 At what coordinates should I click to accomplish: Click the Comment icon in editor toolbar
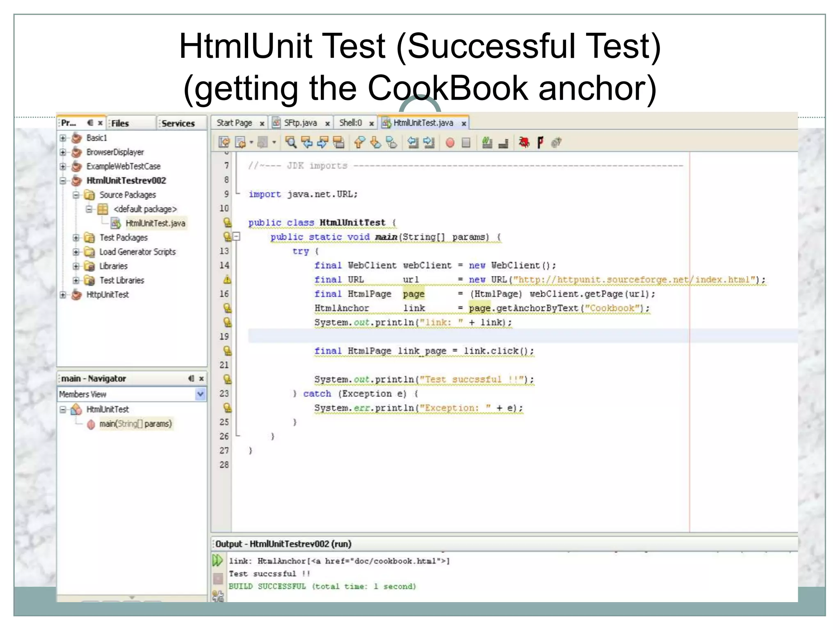(487, 142)
